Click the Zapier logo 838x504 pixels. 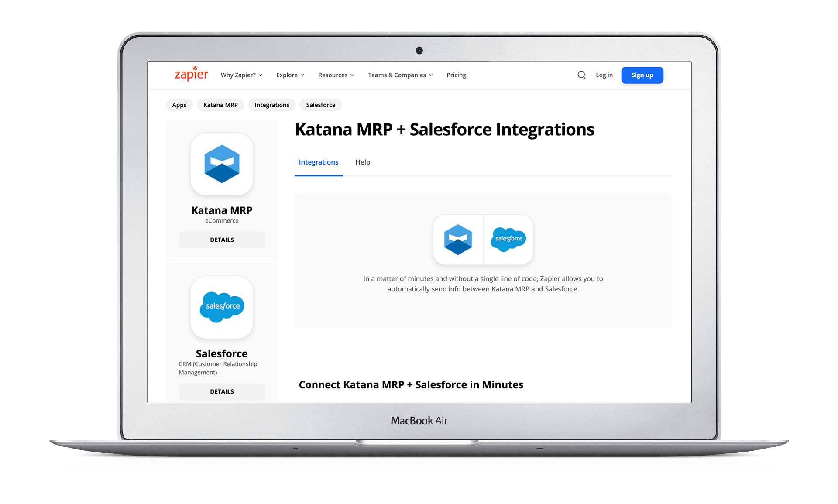click(191, 74)
